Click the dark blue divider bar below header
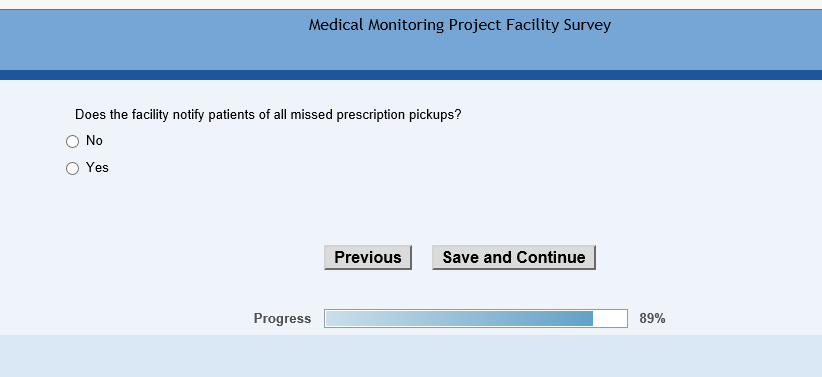The height and width of the screenshot is (377, 822). tap(411, 75)
